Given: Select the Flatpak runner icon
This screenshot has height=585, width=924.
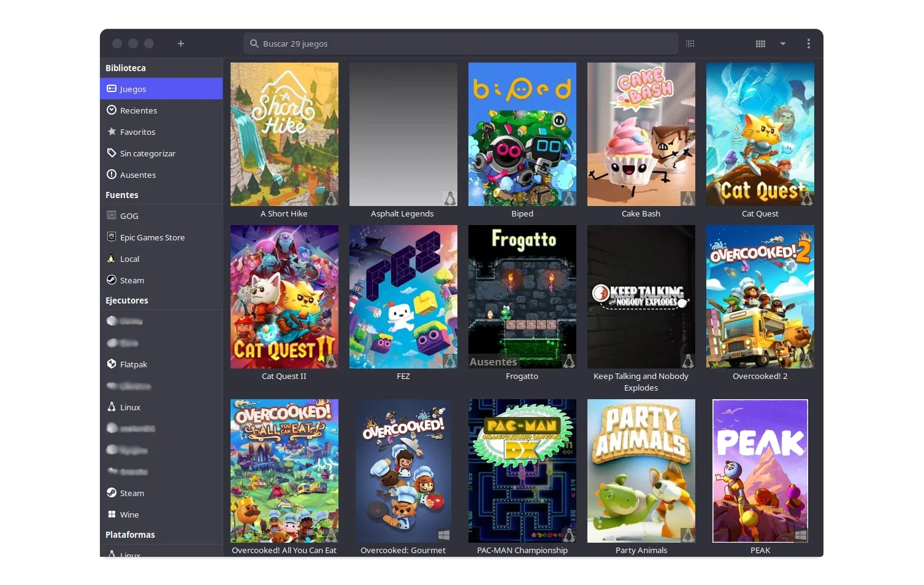Looking at the screenshot, I should click(x=112, y=364).
